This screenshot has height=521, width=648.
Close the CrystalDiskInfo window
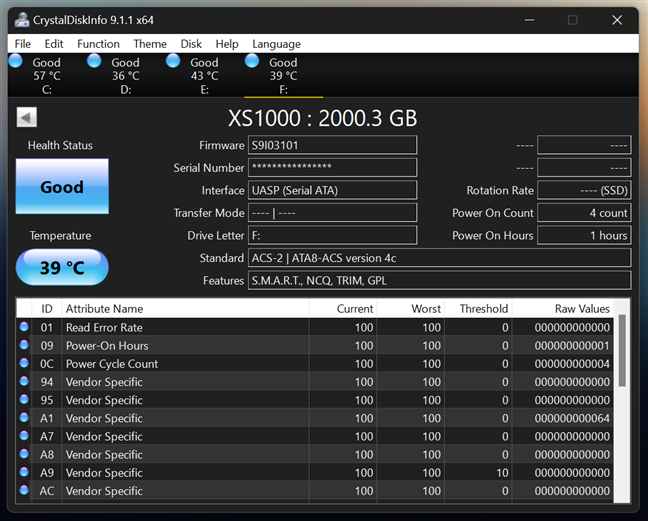point(617,20)
